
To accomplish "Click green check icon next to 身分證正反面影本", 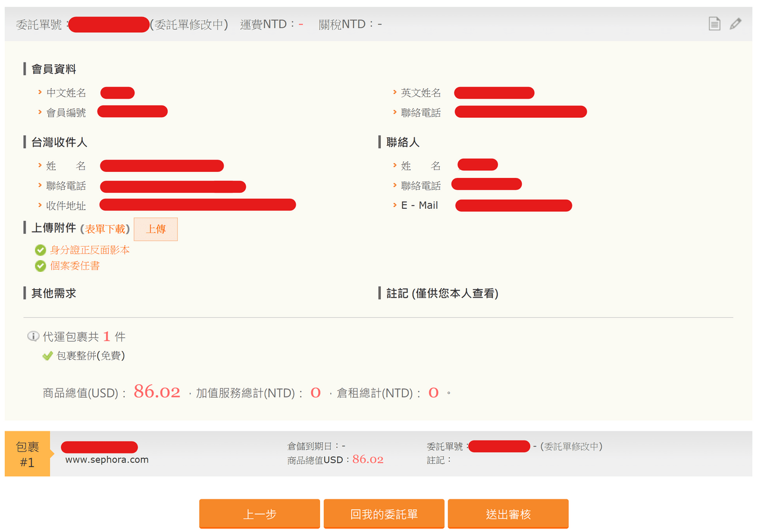I will [x=40, y=250].
